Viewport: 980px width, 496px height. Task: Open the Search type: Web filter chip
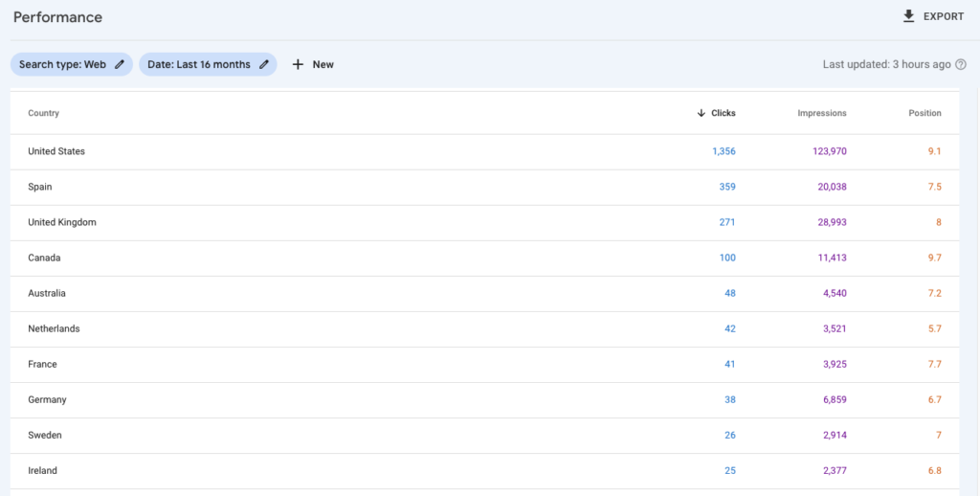click(x=62, y=64)
